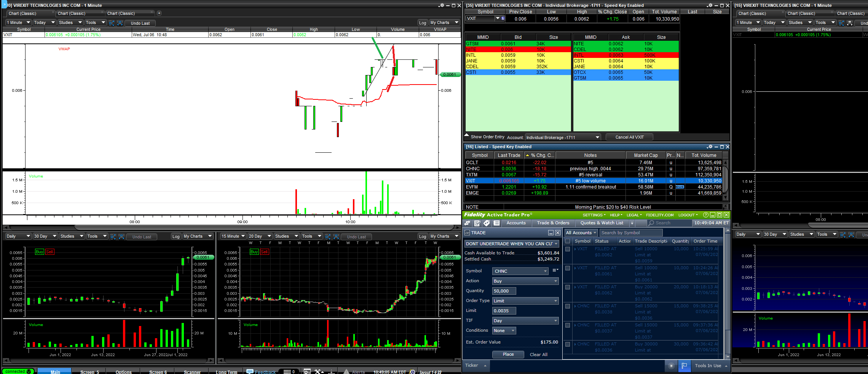Screen dimensions: 868x374
Task: Expand the Show Order Entry triangle
Action: [x=467, y=135]
